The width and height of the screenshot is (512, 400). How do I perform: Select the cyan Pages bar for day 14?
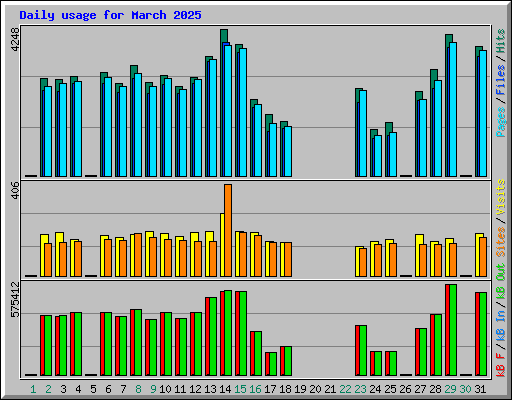228,111
